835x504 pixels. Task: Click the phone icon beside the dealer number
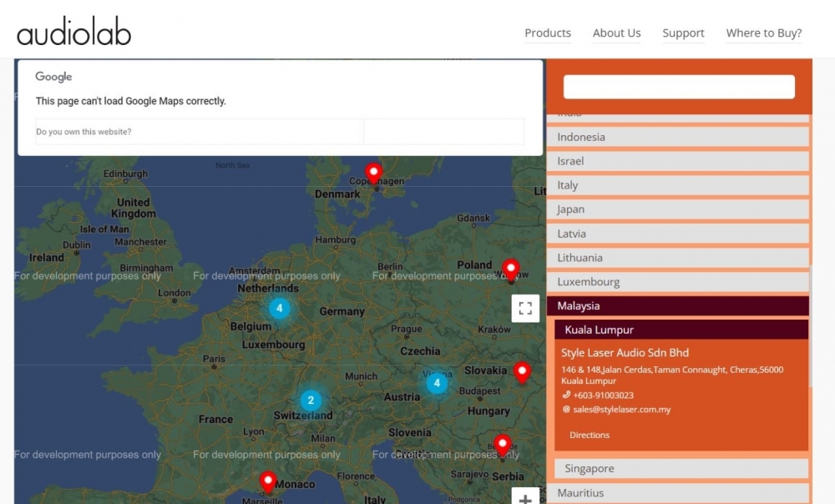click(566, 395)
